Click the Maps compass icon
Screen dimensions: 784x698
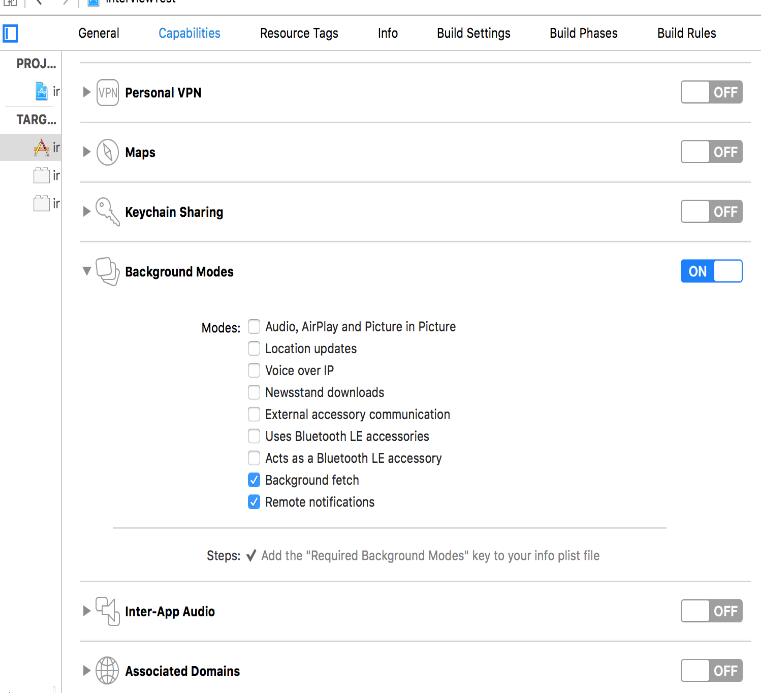pos(107,153)
